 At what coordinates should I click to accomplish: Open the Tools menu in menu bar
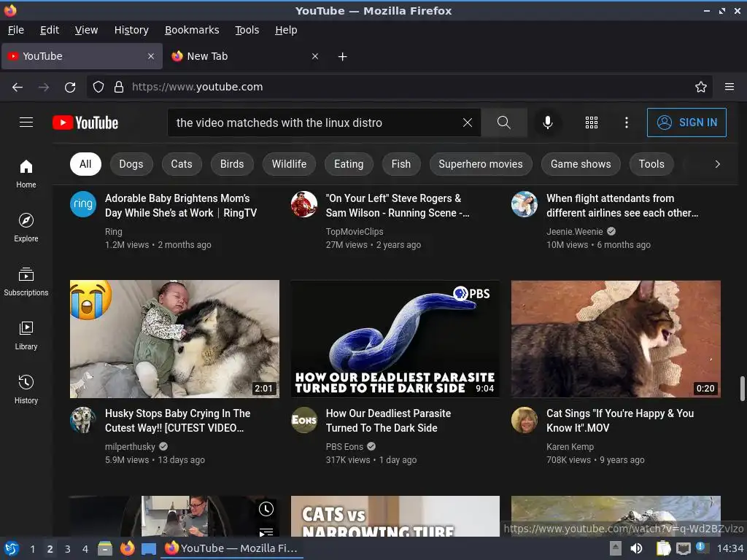[x=247, y=30]
